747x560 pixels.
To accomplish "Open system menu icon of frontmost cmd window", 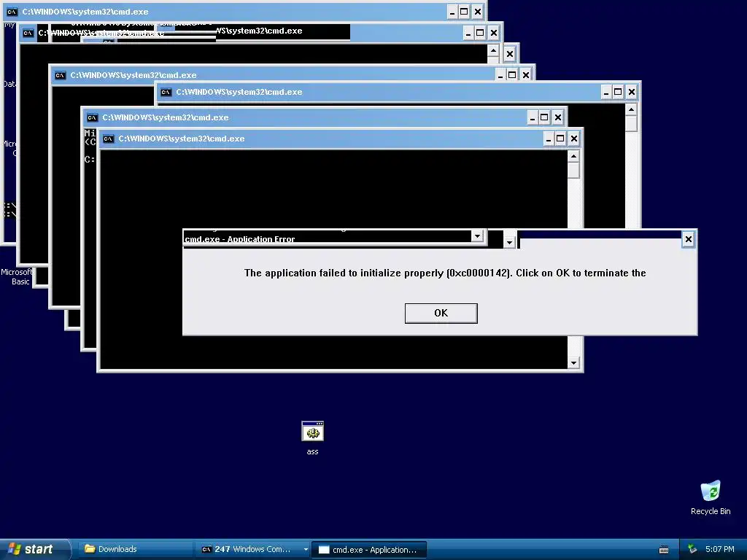I will coord(109,139).
